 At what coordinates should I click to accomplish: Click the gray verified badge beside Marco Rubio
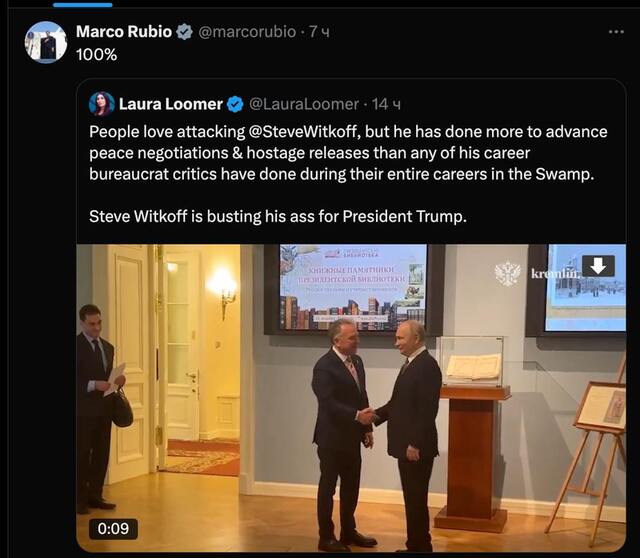(185, 32)
